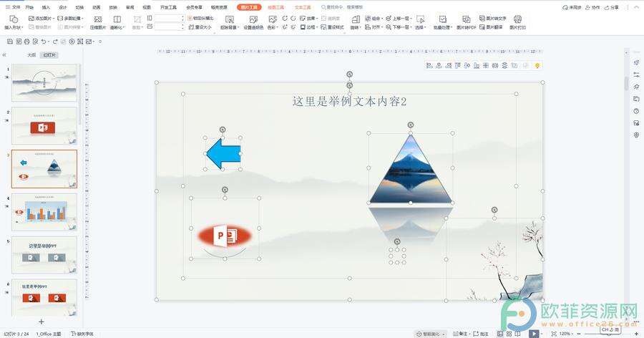Switch to slide sorter view icon
Image resolution: width=644 pixels, height=338 pixels.
509,333
